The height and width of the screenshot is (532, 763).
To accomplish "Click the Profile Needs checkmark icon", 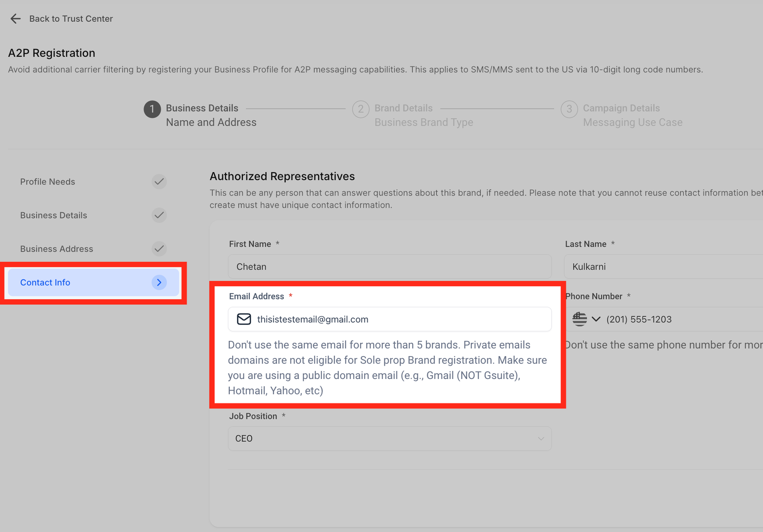I will coord(159,182).
